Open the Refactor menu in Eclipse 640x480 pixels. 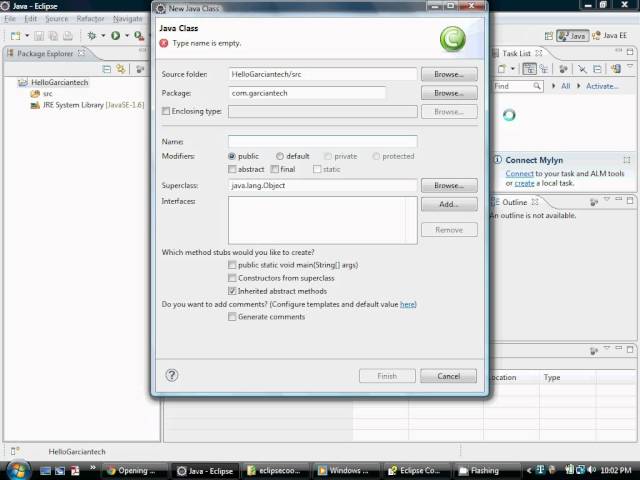pos(90,19)
